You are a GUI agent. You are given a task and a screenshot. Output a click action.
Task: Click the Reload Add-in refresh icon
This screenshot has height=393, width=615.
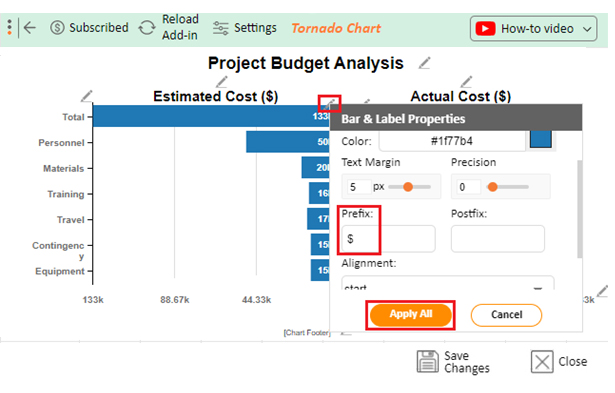coord(147,28)
